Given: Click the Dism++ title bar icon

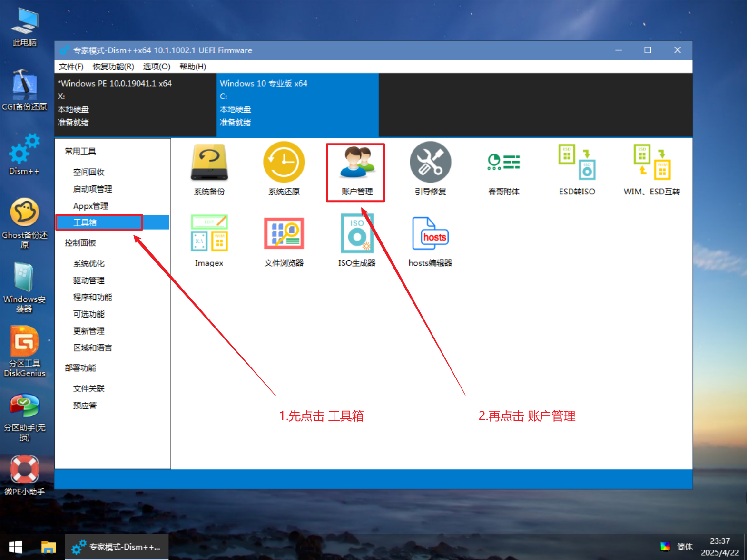Looking at the screenshot, I should tap(64, 50).
